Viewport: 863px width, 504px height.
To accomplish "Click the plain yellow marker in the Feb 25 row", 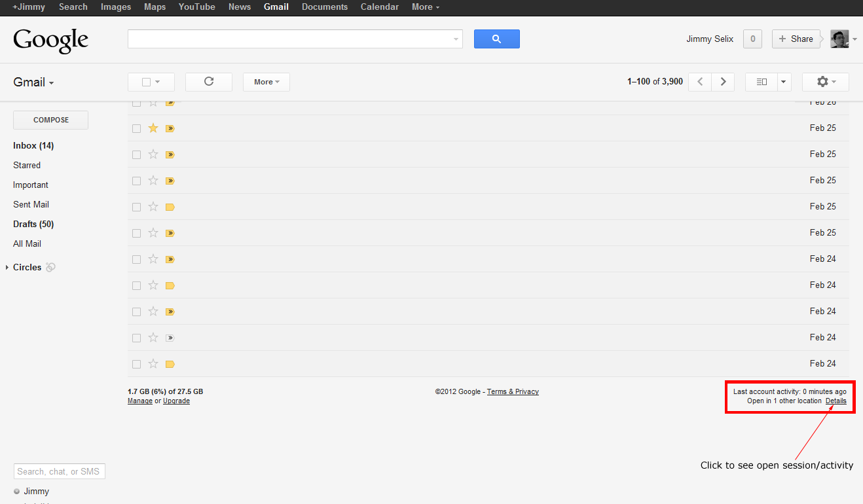I will point(170,207).
